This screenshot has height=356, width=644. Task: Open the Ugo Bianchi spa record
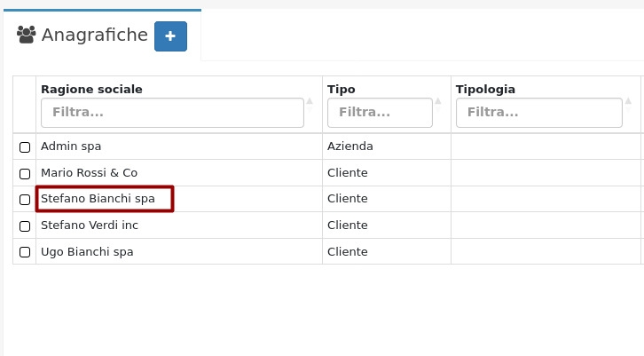(x=87, y=252)
